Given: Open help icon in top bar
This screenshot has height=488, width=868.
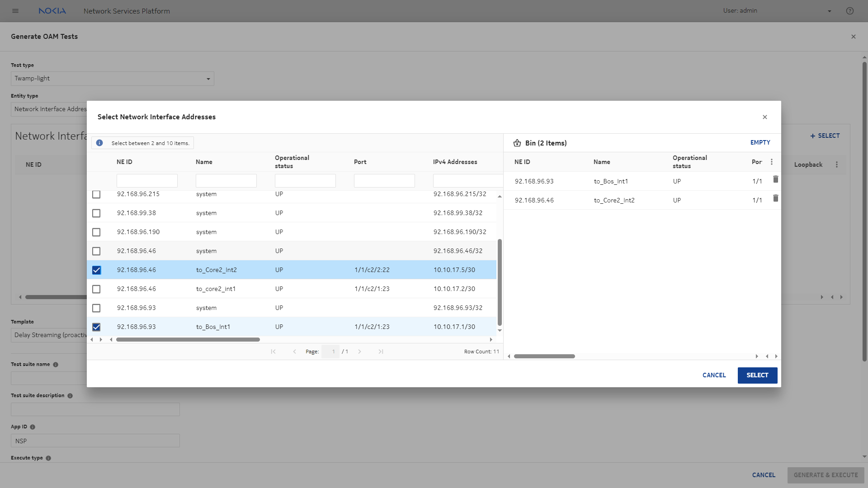Looking at the screenshot, I should 850,11.
